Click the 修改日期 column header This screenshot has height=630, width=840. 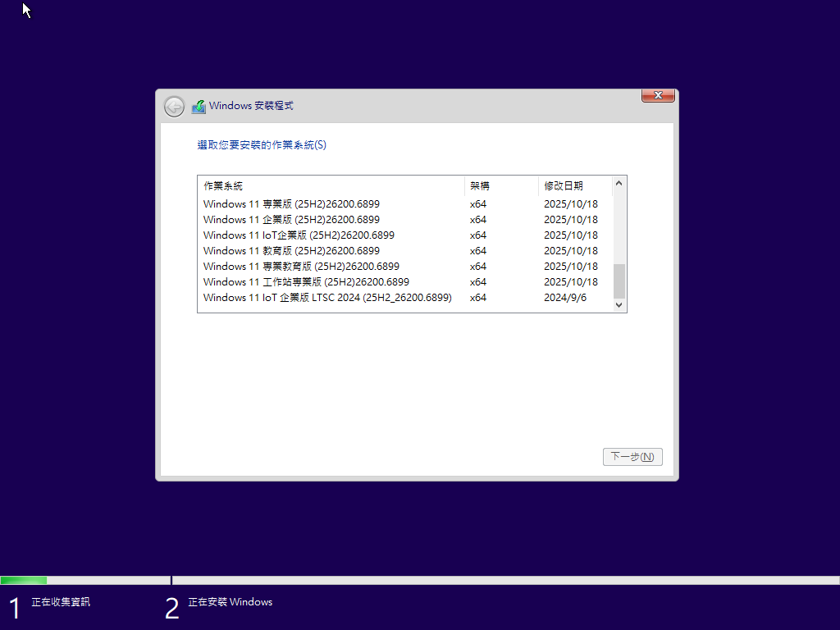click(564, 185)
